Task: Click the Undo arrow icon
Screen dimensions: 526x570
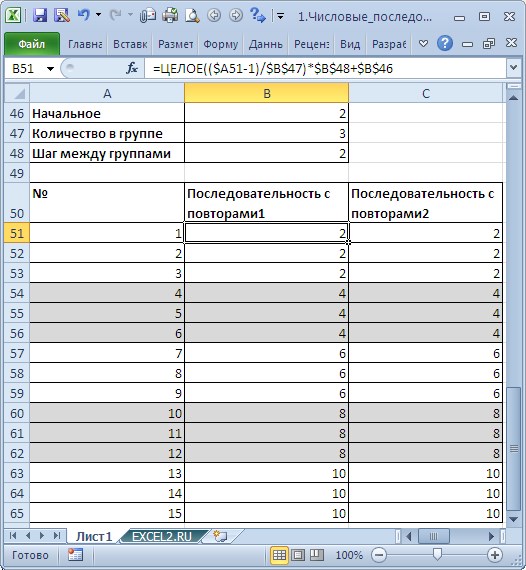Action: tap(84, 15)
